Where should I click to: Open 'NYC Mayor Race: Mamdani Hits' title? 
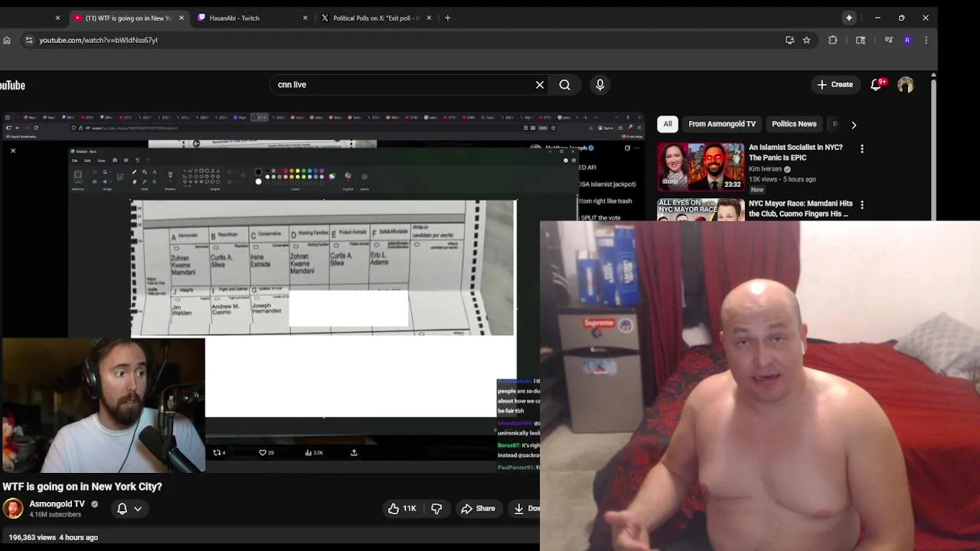coord(801,208)
